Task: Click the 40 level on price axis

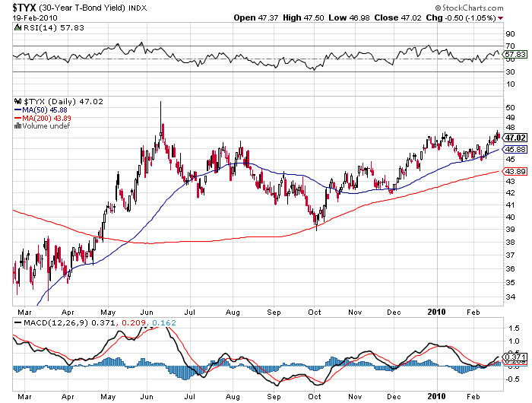Action: click(x=510, y=217)
